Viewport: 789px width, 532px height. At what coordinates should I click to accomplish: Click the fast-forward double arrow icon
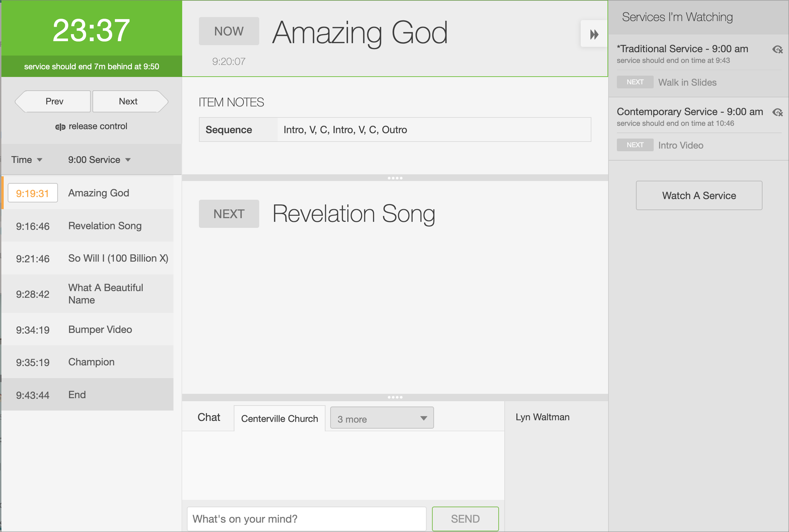[x=594, y=34]
